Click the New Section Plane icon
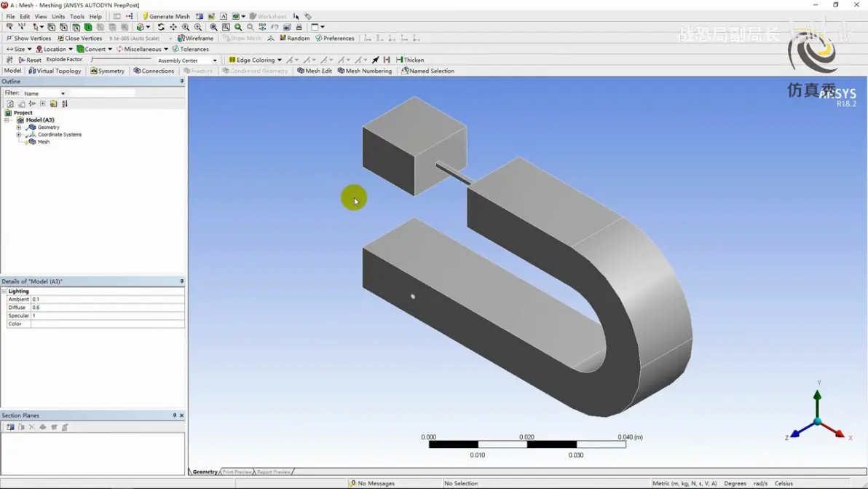The height and width of the screenshot is (489, 868). point(10,427)
